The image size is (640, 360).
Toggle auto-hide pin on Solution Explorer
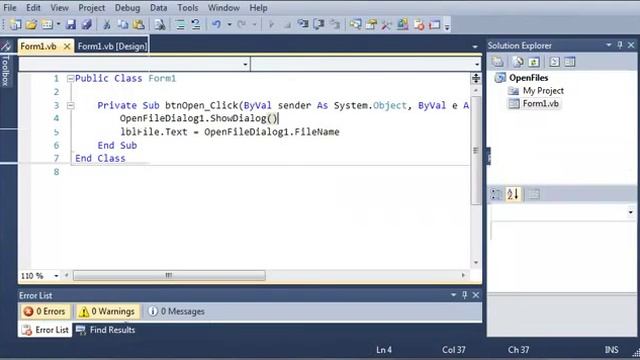coord(620,45)
